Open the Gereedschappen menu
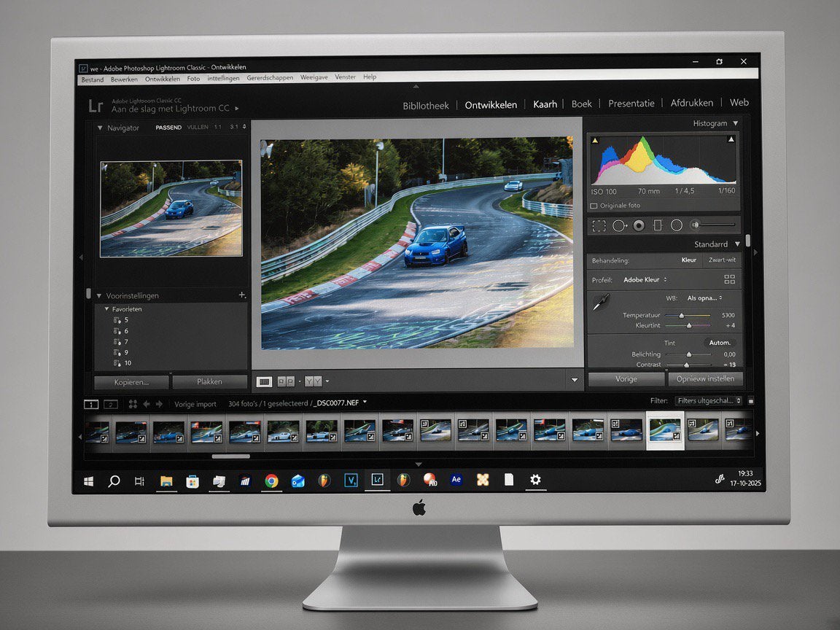840x630 pixels. (270, 78)
